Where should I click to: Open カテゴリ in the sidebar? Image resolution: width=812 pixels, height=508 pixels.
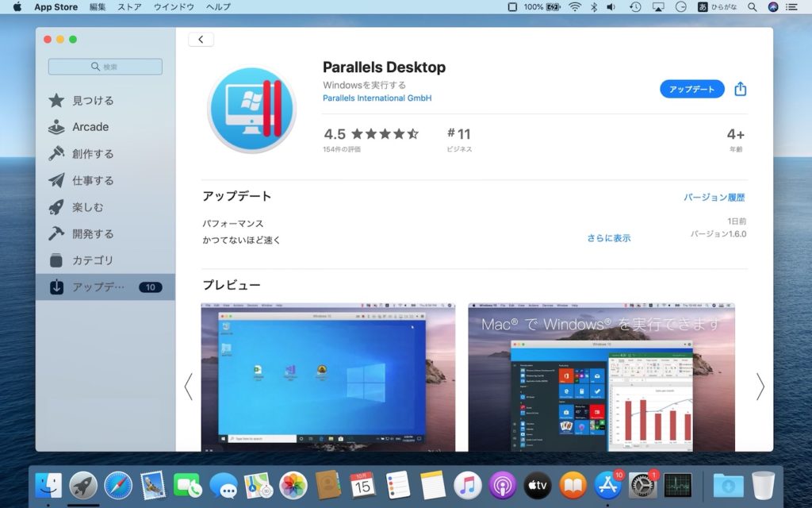[105, 260]
